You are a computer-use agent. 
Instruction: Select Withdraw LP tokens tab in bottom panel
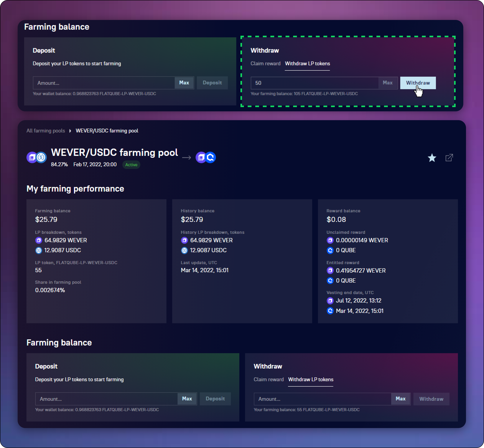click(311, 379)
